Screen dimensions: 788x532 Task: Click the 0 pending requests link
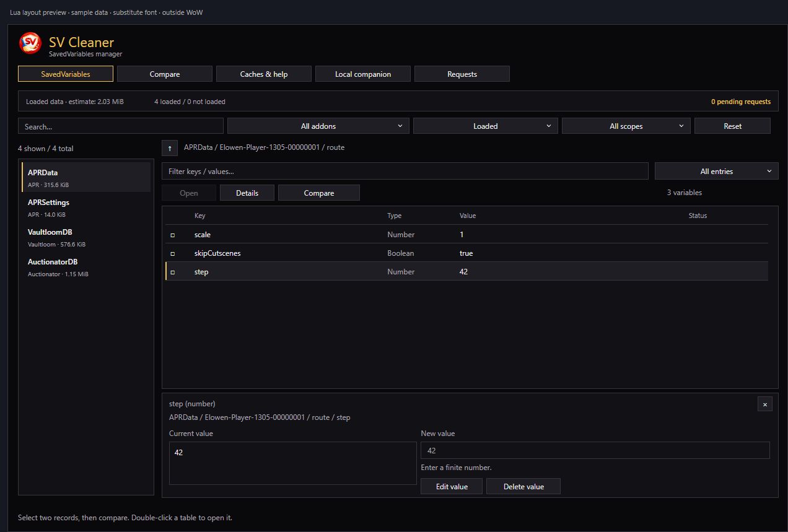pos(741,102)
